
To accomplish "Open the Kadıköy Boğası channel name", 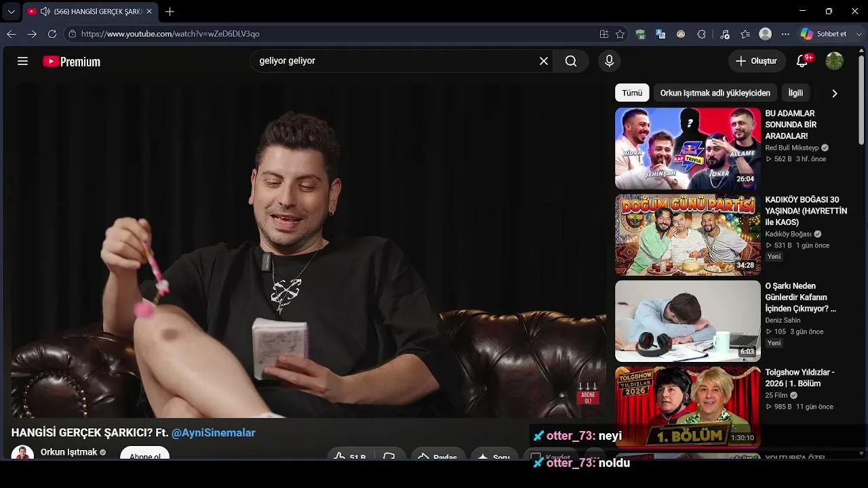I will click(x=788, y=234).
